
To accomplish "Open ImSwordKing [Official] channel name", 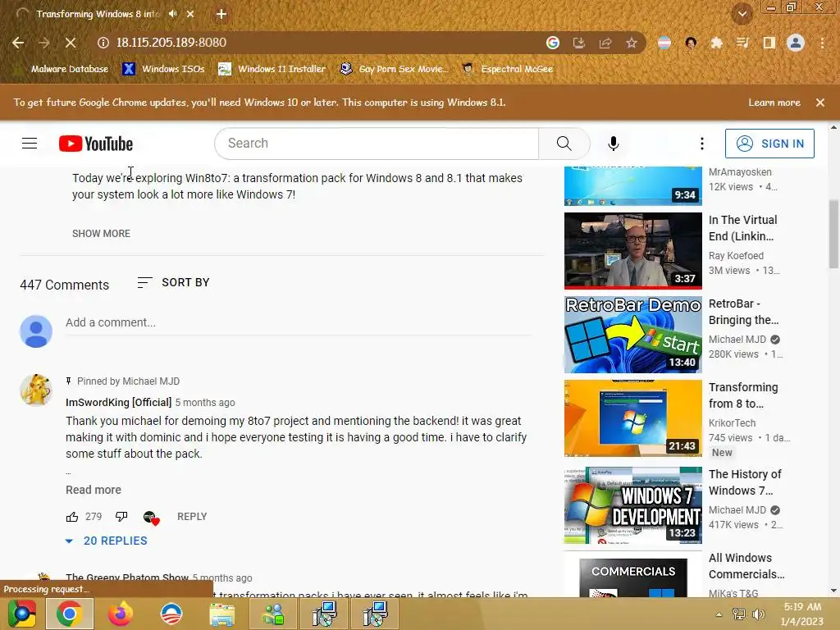I will click(x=118, y=402).
